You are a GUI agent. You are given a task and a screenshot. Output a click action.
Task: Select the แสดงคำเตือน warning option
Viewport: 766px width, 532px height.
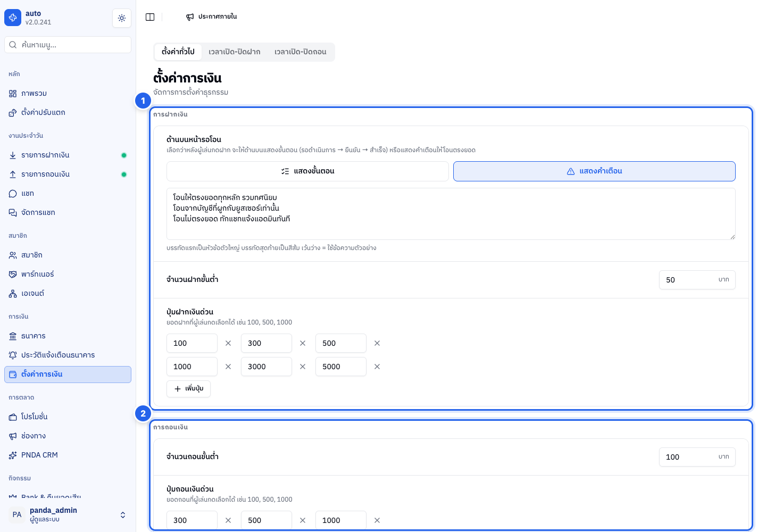pyautogui.click(x=594, y=171)
